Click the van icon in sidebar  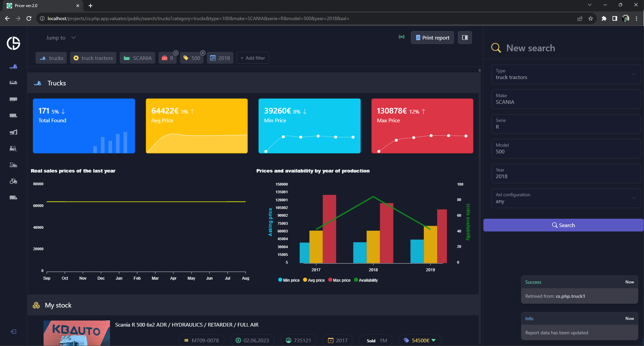[x=13, y=198]
